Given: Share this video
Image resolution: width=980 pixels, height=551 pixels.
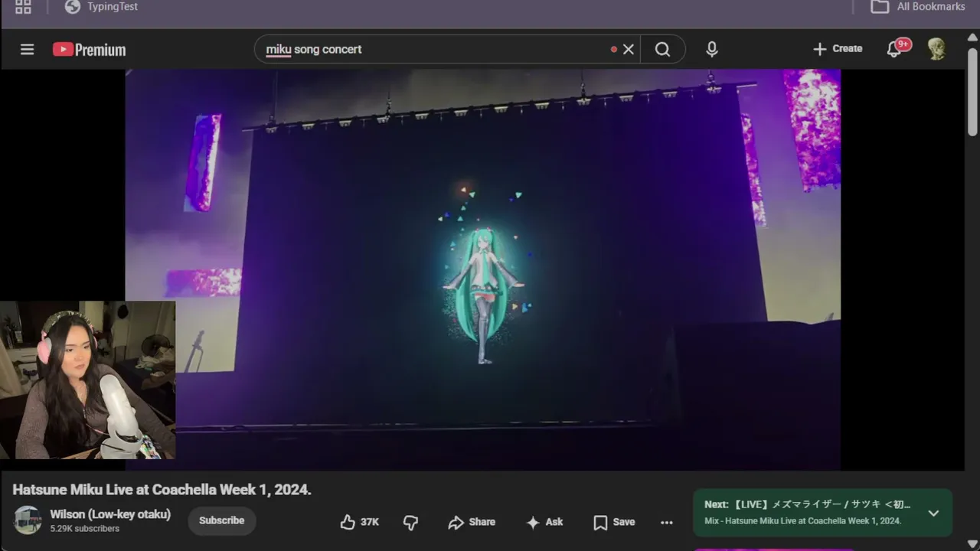Looking at the screenshot, I should pos(472,522).
